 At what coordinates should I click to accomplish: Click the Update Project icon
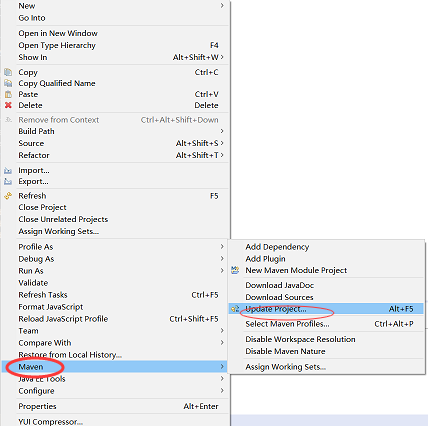235,309
